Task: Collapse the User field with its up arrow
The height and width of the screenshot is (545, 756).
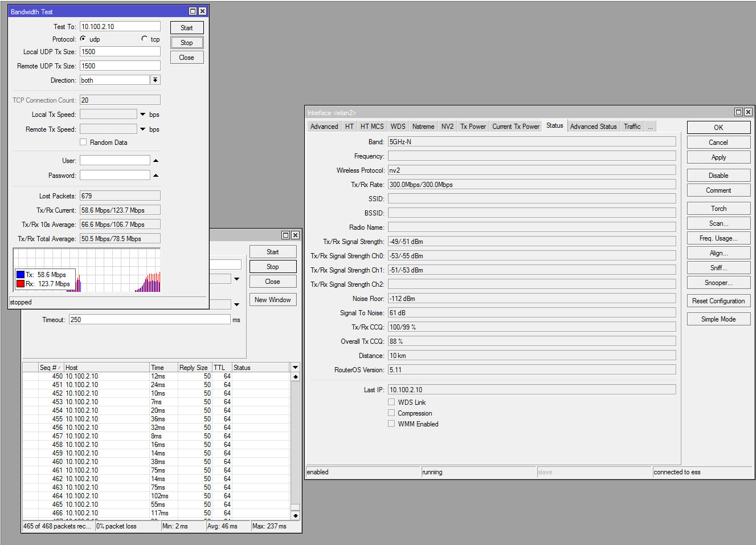Action: pyautogui.click(x=156, y=161)
